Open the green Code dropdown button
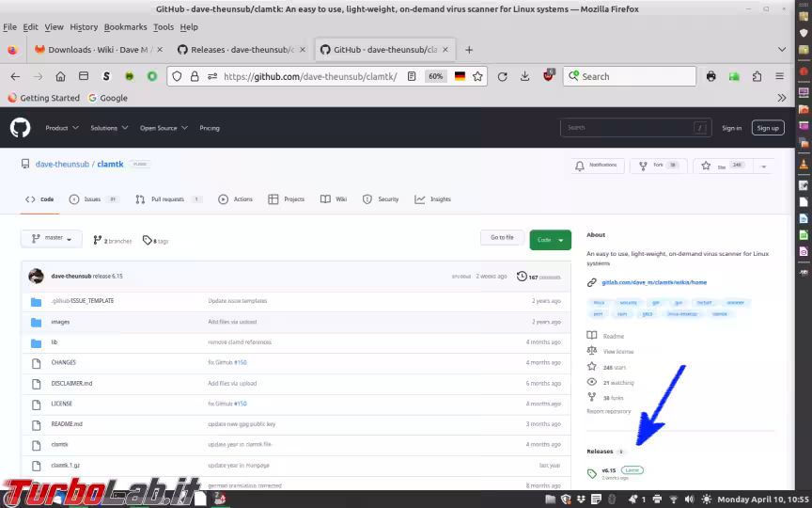 (x=550, y=240)
